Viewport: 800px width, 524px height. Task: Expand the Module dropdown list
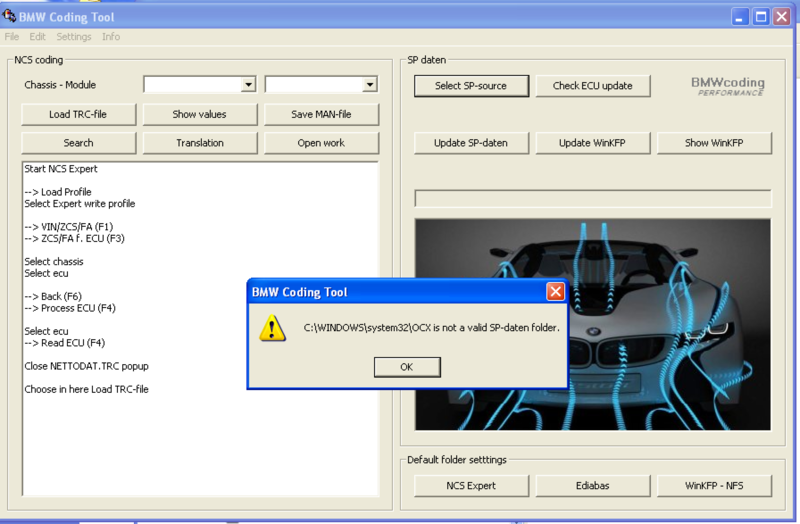tap(370, 85)
